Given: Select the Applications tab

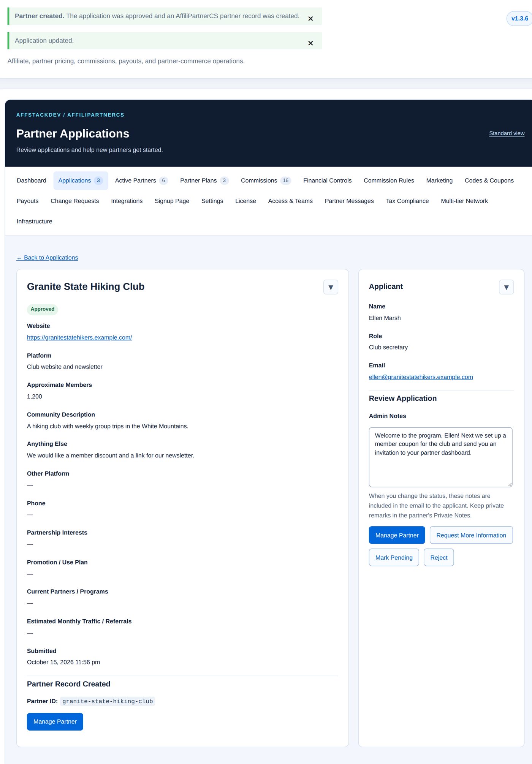Looking at the screenshot, I should coord(81,180).
